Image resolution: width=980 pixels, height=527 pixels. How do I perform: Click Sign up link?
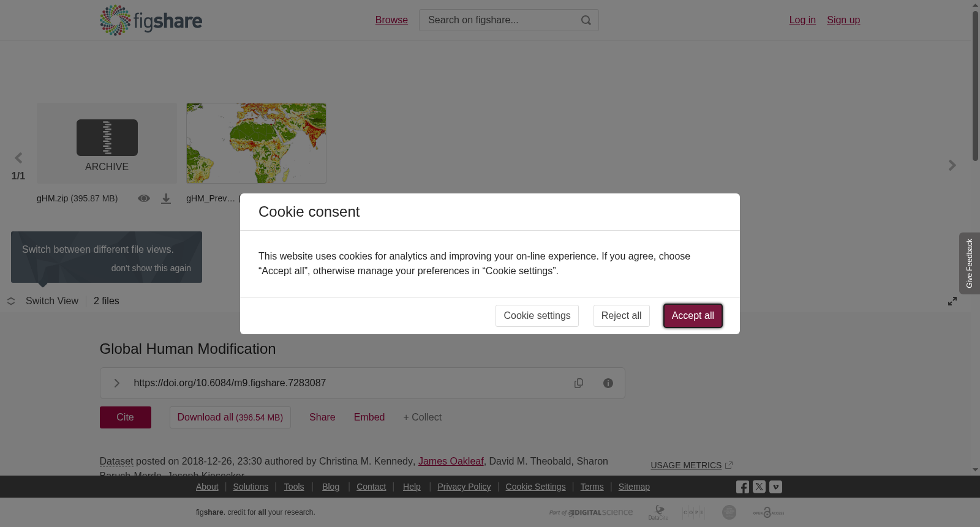coord(843,20)
